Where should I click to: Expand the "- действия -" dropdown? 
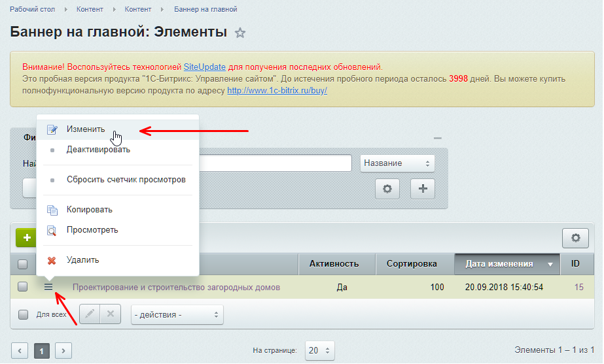pos(177,315)
